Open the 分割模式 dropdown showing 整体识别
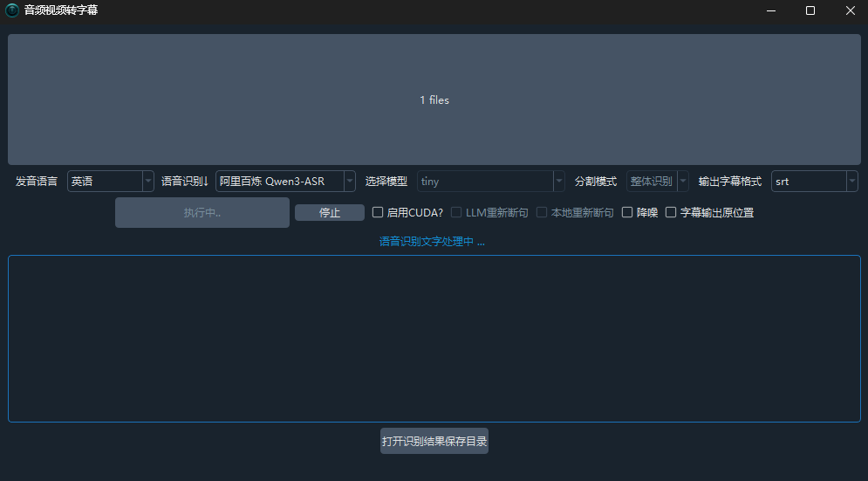 [657, 182]
